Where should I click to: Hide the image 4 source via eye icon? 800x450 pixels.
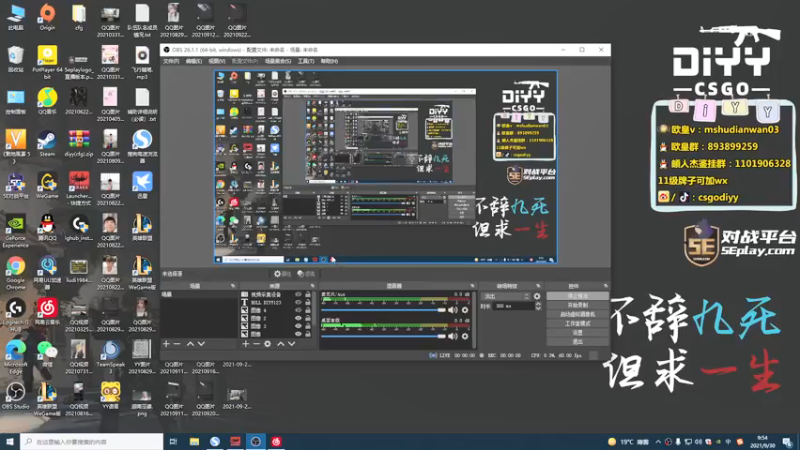[x=298, y=310]
